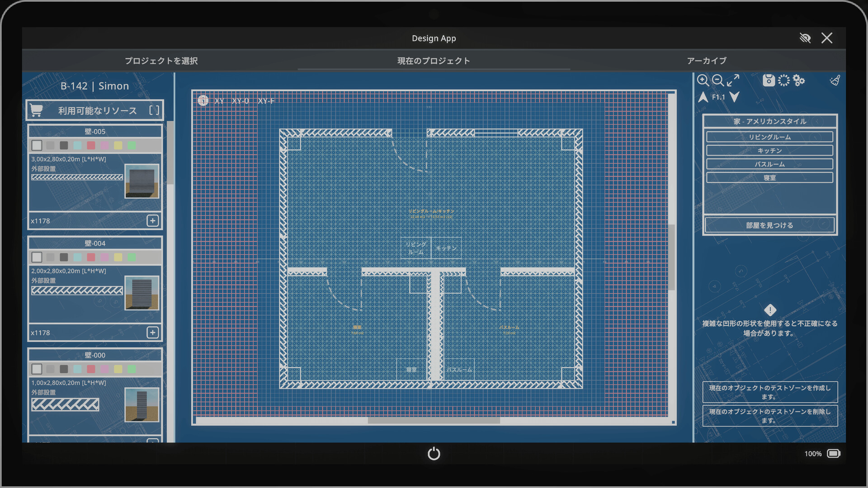The width and height of the screenshot is (868, 488).
Task: Click the B-142 | Simon project title
Action: point(95,86)
